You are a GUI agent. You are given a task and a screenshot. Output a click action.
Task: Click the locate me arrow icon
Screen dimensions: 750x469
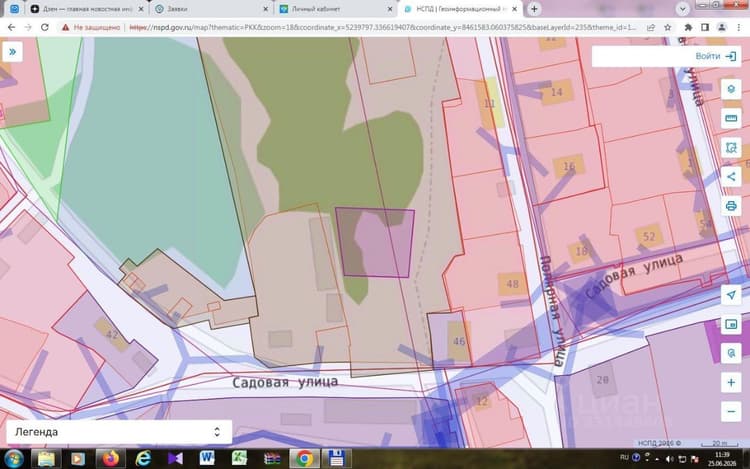[731, 295]
